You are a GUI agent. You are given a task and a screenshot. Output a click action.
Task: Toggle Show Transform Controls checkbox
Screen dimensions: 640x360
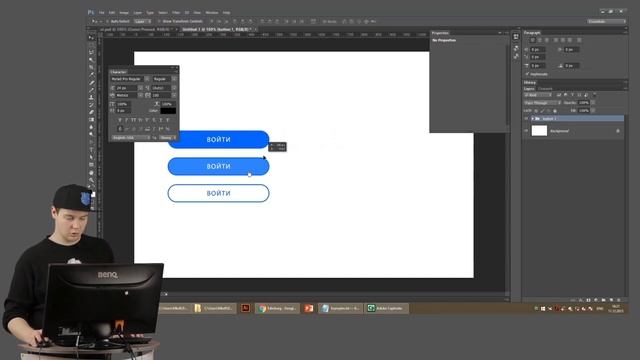tap(160, 21)
